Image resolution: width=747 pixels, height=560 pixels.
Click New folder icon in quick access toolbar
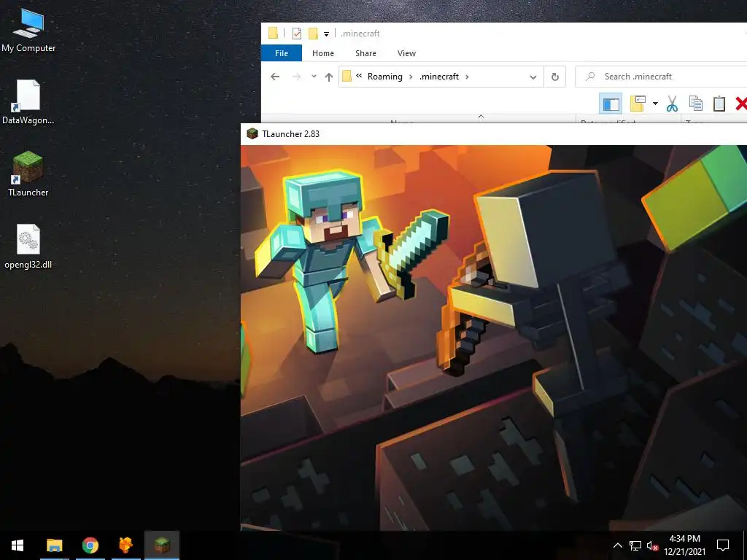pyautogui.click(x=313, y=34)
